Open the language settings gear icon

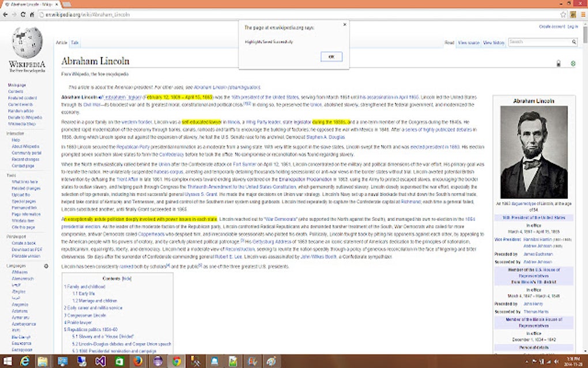pyautogui.click(x=46, y=266)
